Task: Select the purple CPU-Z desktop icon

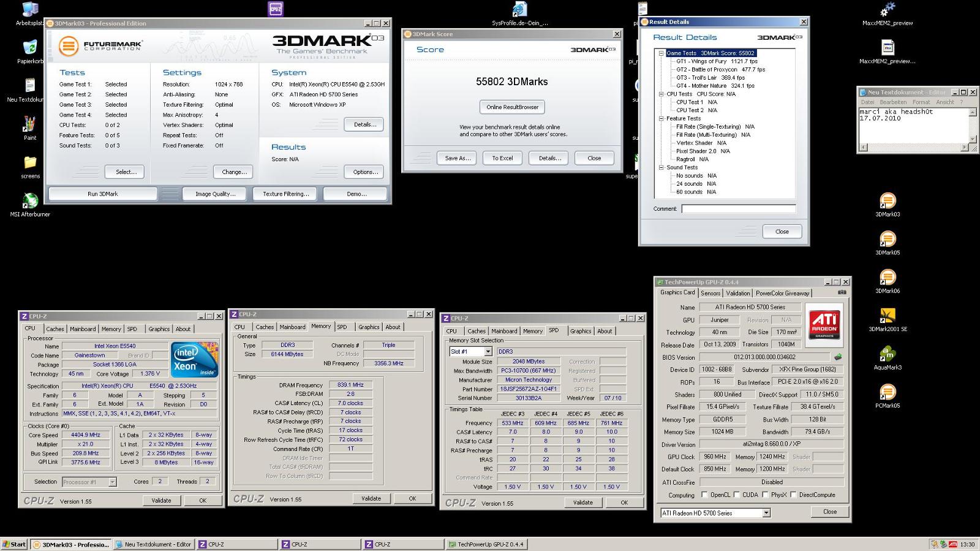Action: (276, 9)
